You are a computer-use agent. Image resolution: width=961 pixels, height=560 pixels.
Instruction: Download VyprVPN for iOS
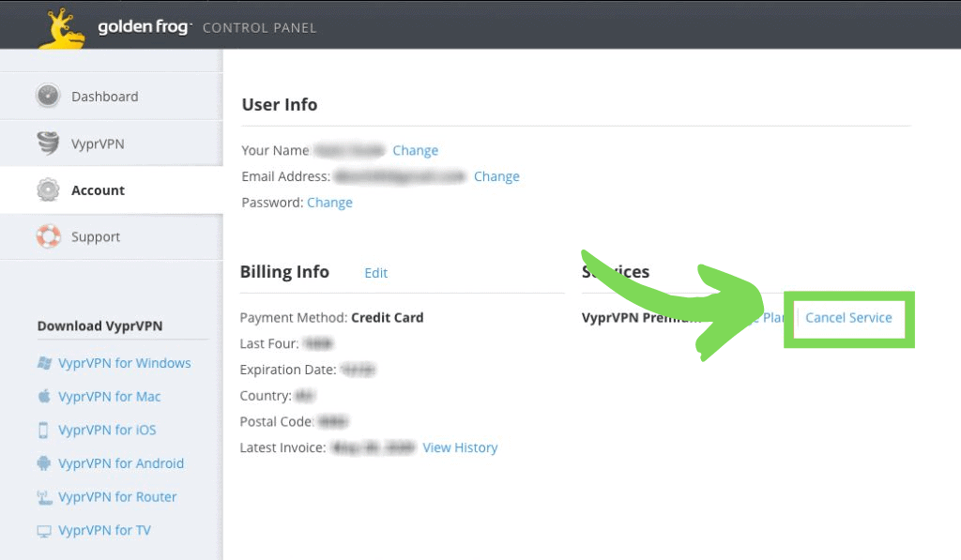[107, 431]
